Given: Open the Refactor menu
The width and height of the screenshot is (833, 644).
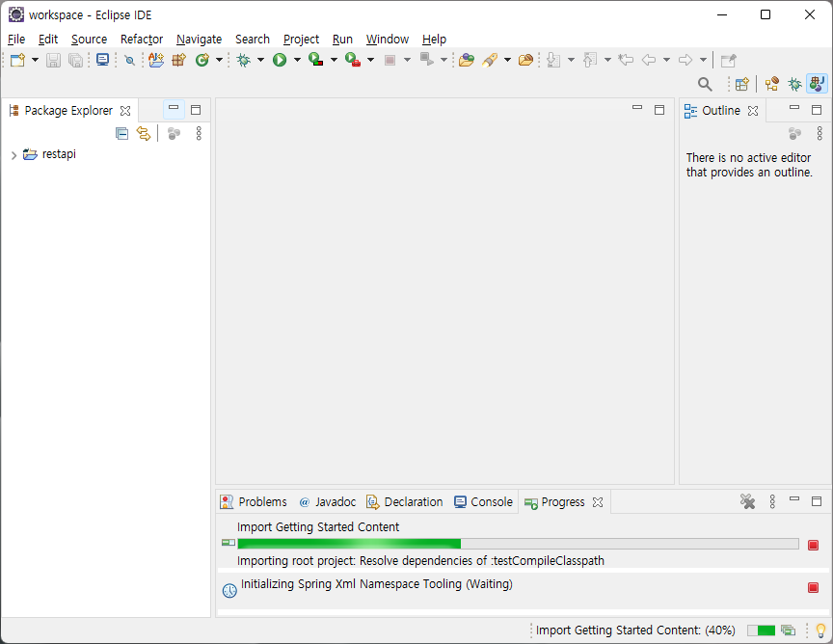Looking at the screenshot, I should coord(142,39).
